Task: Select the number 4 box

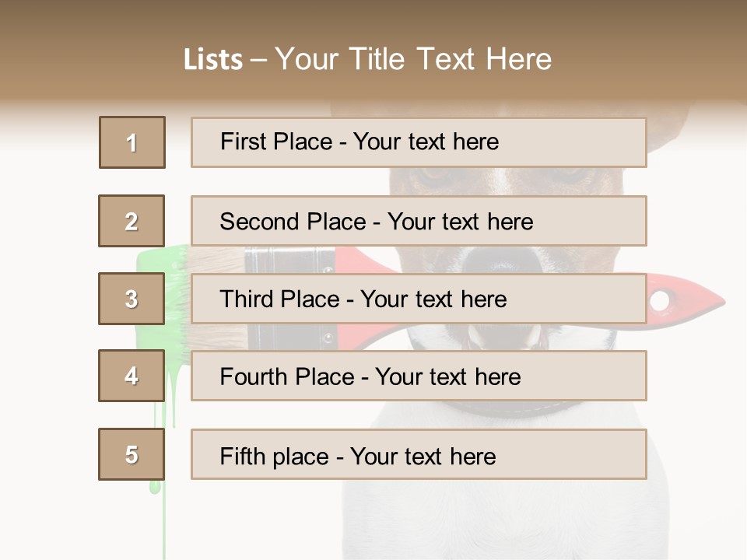Action: 132,376
